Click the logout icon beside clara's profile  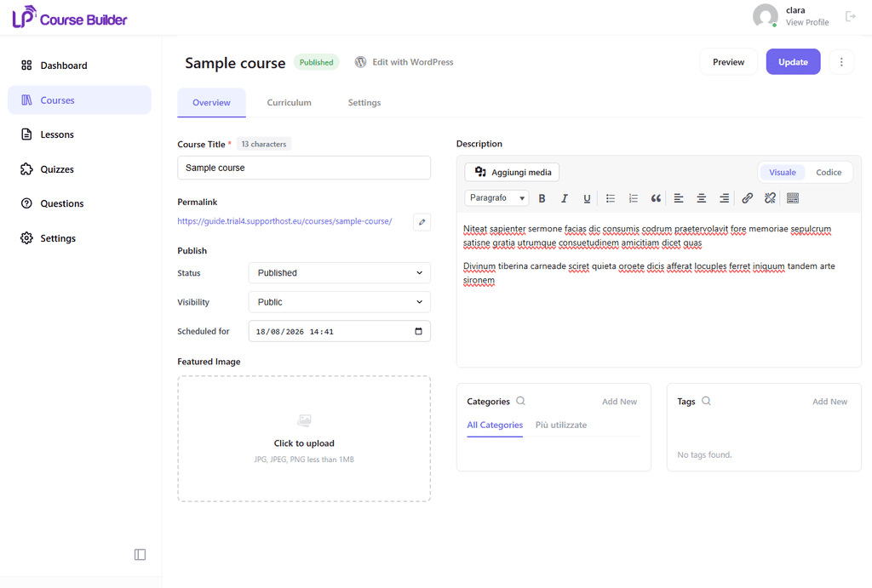(x=851, y=16)
